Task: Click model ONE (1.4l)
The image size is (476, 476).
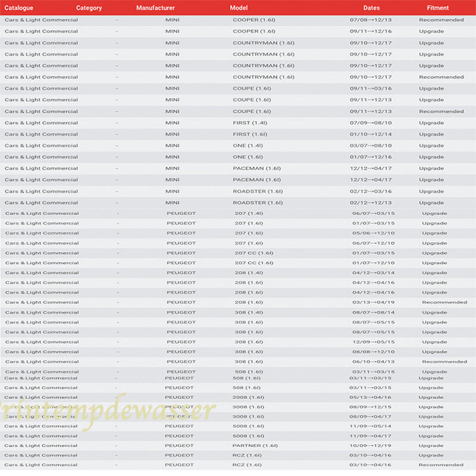Action: pyautogui.click(x=248, y=146)
